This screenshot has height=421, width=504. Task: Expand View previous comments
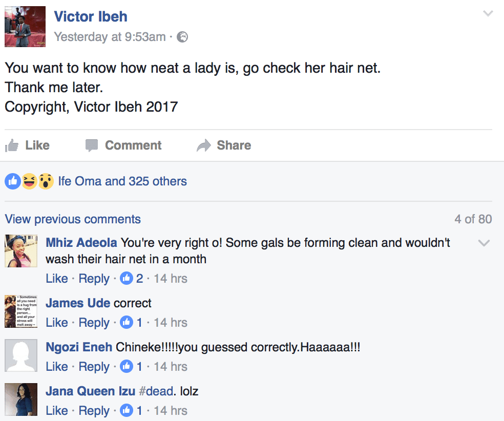pyautogui.click(x=73, y=219)
